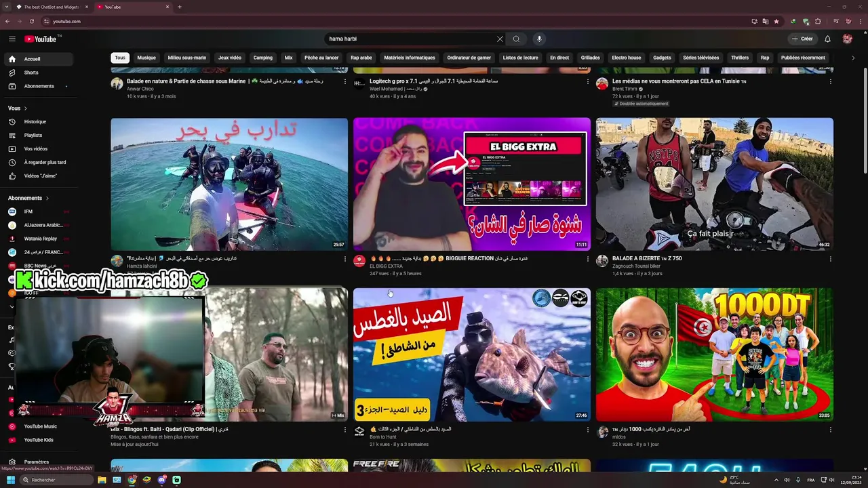Image resolution: width=868 pixels, height=488 pixels.
Task: Start voice search with microphone
Action: coord(539,39)
